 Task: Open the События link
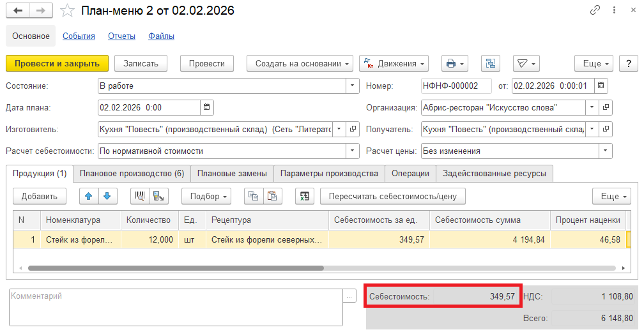tap(79, 36)
